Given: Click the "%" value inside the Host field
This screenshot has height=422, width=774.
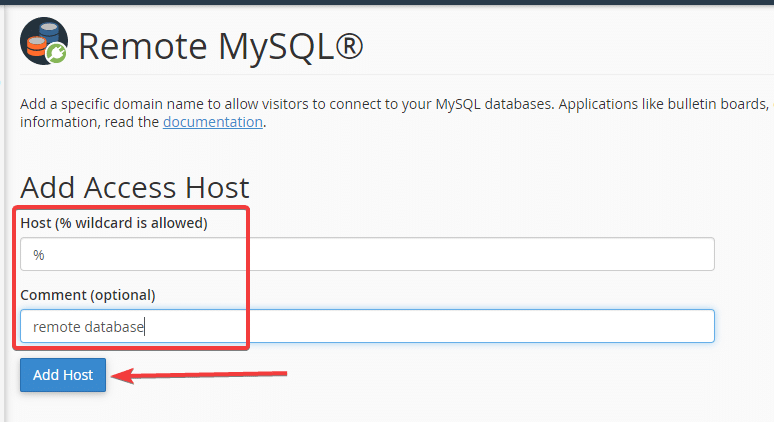Looking at the screenshot, I should (39, 255).
